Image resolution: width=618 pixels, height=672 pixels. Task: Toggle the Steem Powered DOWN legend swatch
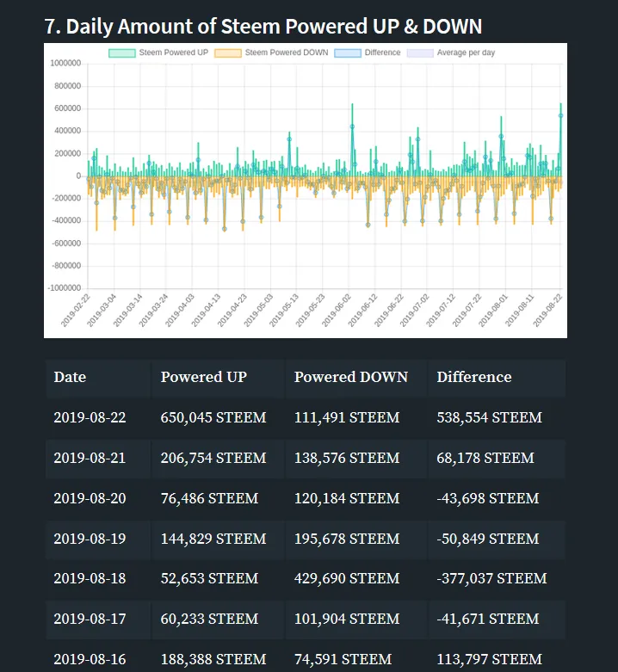(x=228, y=52)
